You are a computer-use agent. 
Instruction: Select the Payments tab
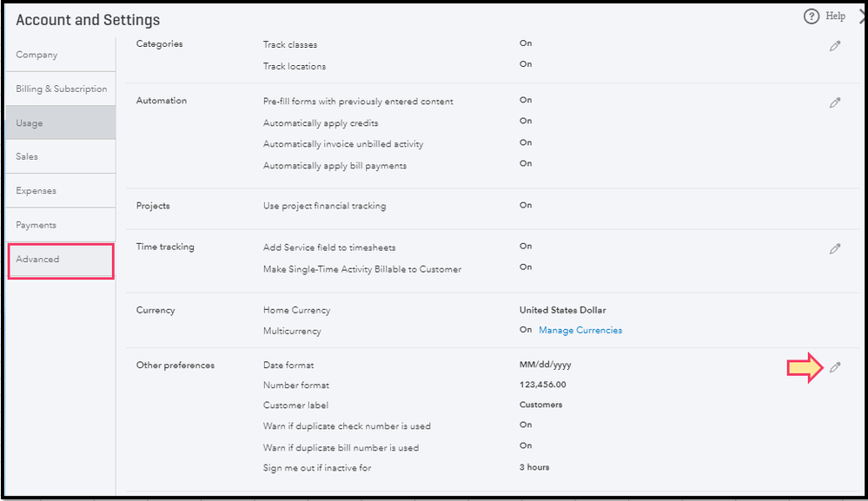[36, 225]
